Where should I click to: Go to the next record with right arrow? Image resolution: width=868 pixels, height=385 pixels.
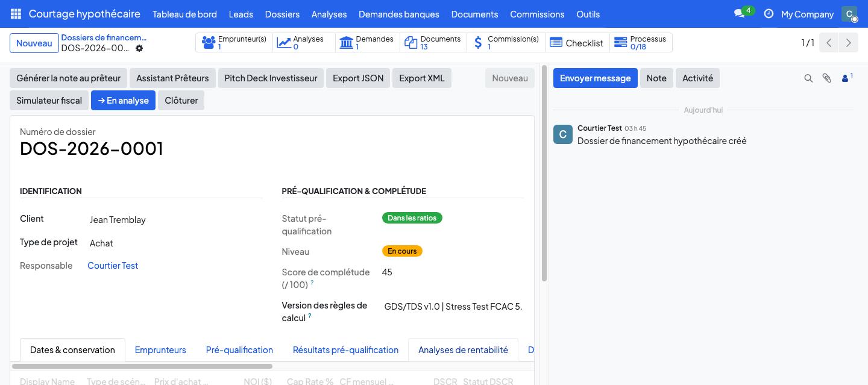(849, 43)
